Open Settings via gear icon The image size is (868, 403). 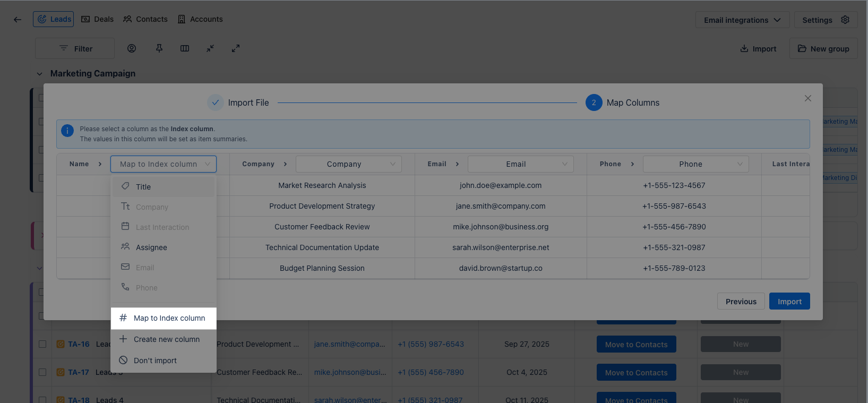845,20
